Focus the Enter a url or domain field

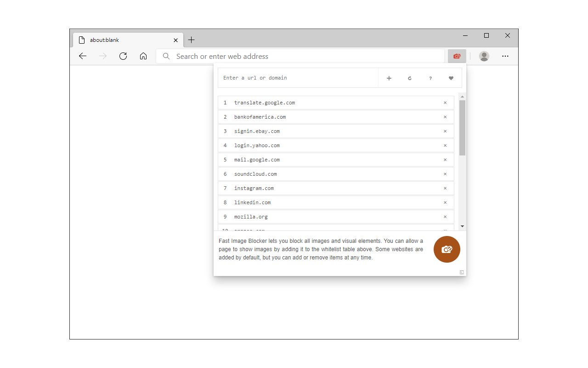coord(298,78)
